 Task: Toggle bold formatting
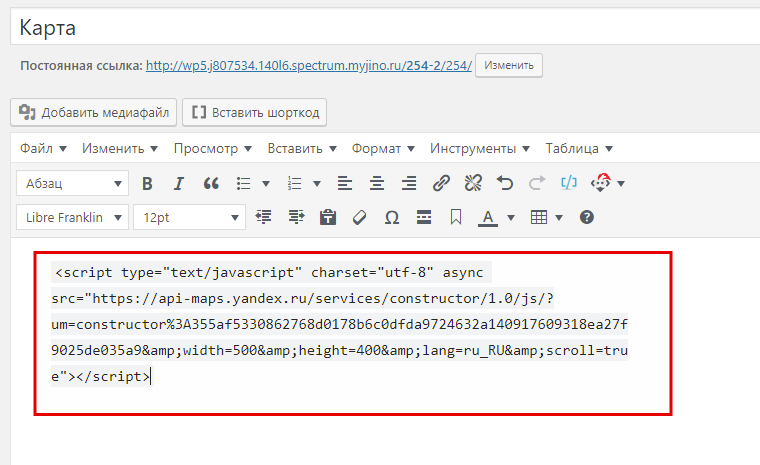(x=147, y=183)
